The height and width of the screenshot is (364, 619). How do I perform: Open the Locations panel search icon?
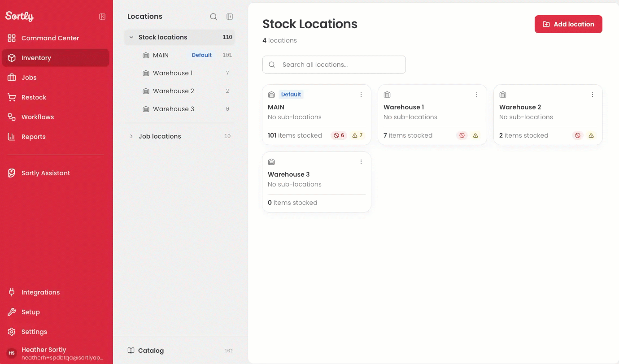point(214,17)
